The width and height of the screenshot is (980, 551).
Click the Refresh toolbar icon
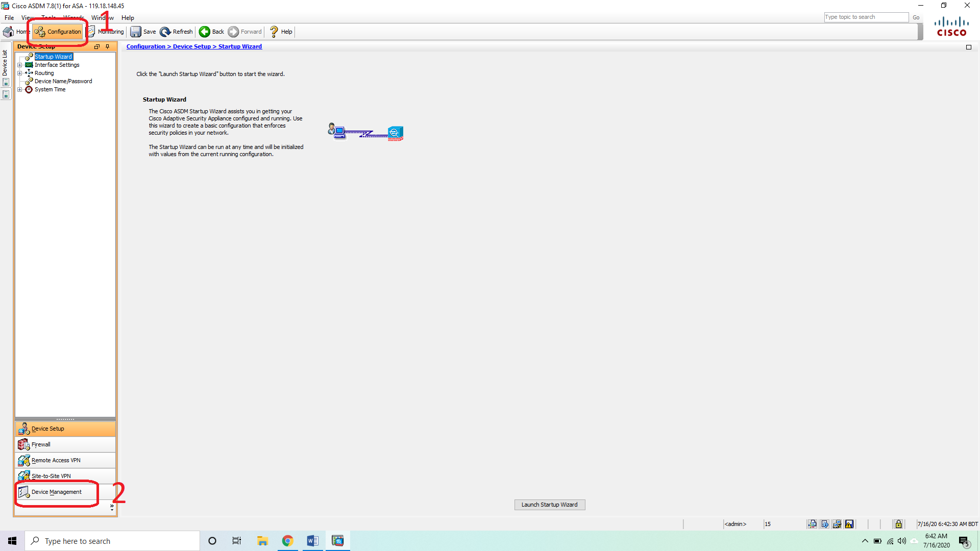click(x=165, y=32)
